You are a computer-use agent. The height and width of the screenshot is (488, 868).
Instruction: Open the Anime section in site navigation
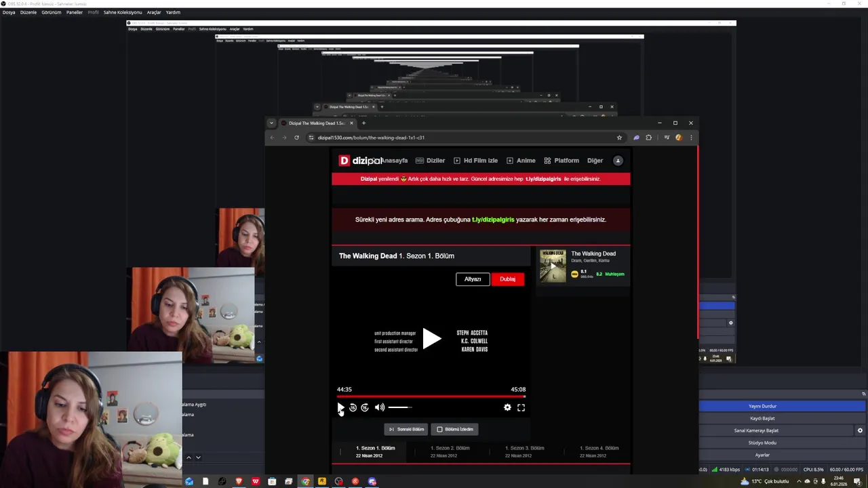point(521,161)
